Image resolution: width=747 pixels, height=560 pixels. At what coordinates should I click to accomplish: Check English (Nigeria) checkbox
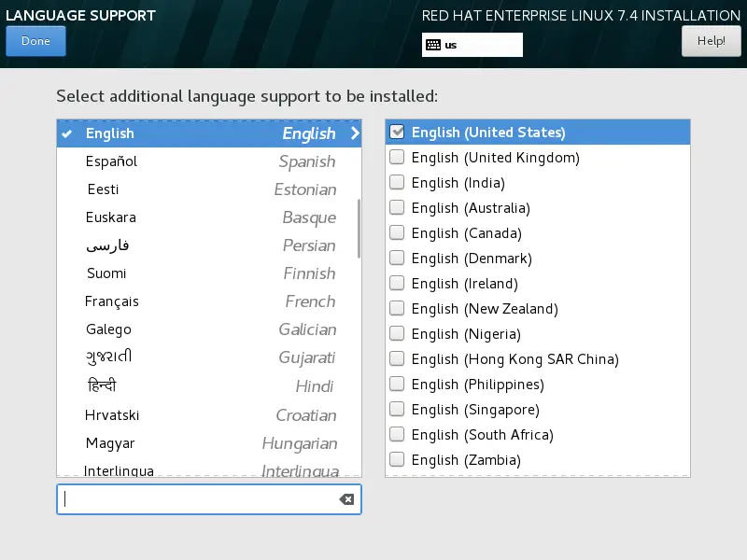397,333
